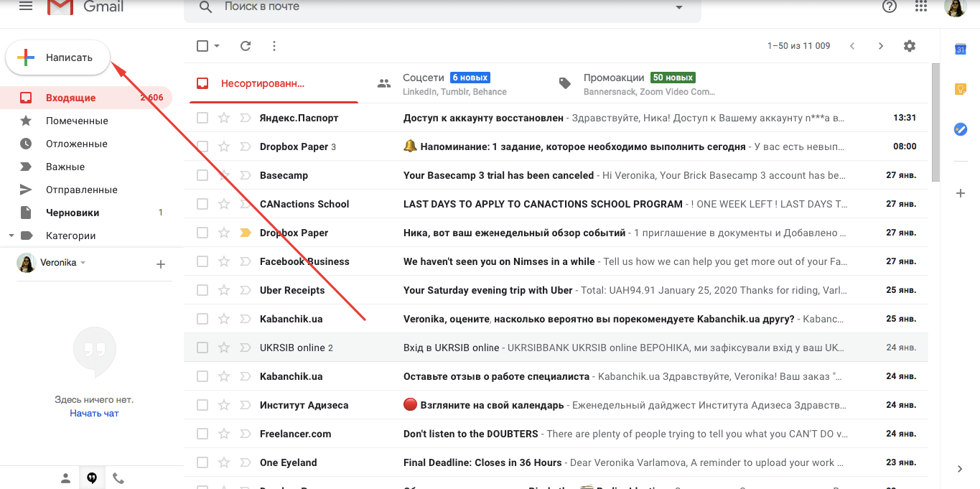Open the select dropdown arrow by checkbox

pyautogui.click(x=217, y=46)
